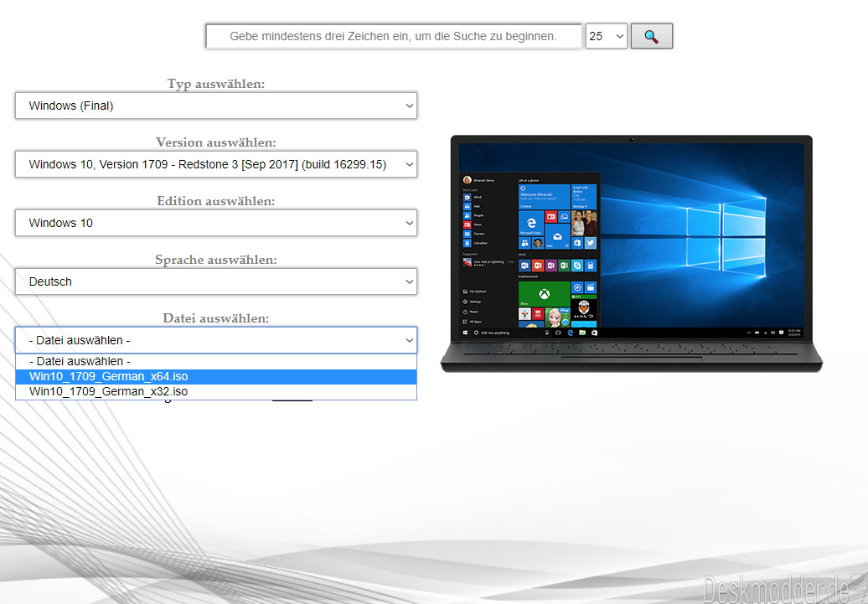Select Win10_1709_German_x64.iso from list
This screenshot has height=604, width=868.
[x=216, y=376]
